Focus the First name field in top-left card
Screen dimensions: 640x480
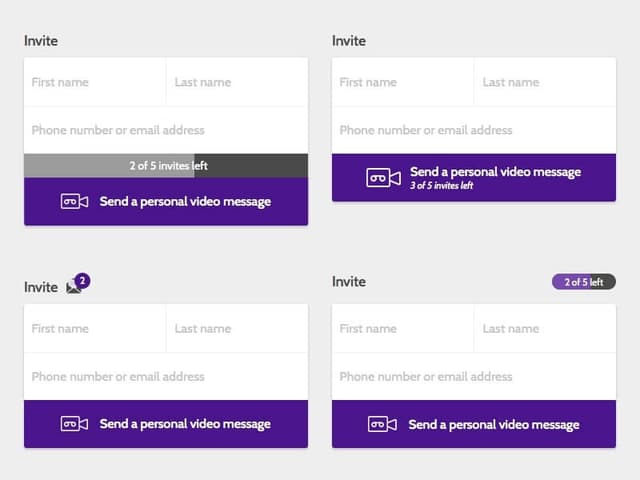95,82
